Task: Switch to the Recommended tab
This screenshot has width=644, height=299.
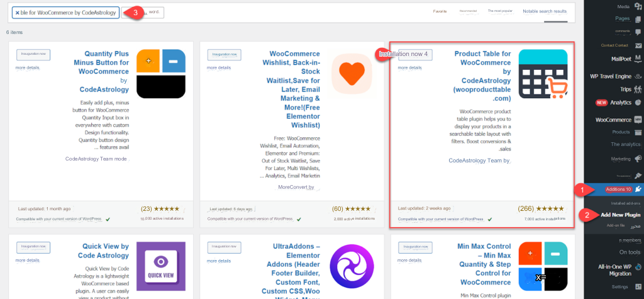Action: pos(468,11)
